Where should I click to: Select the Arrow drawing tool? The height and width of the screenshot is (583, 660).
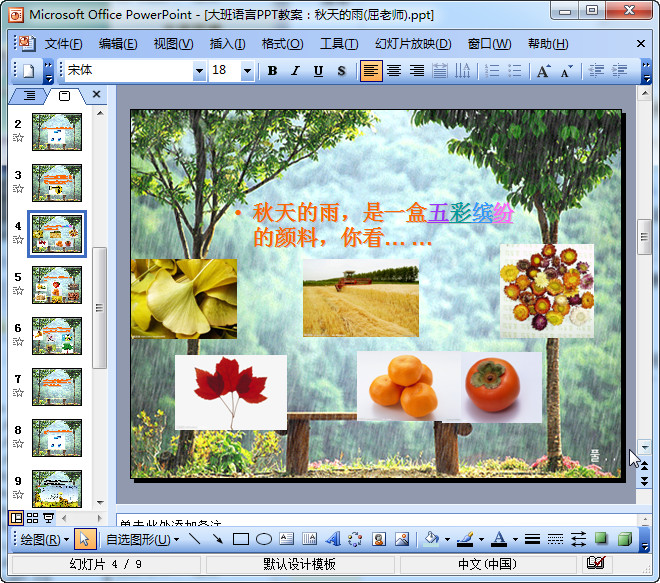218,539
